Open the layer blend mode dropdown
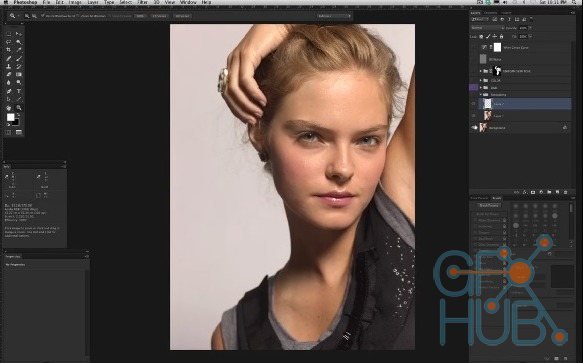The height and width of the screenshot is (363, 583). (x=487, y=28)
